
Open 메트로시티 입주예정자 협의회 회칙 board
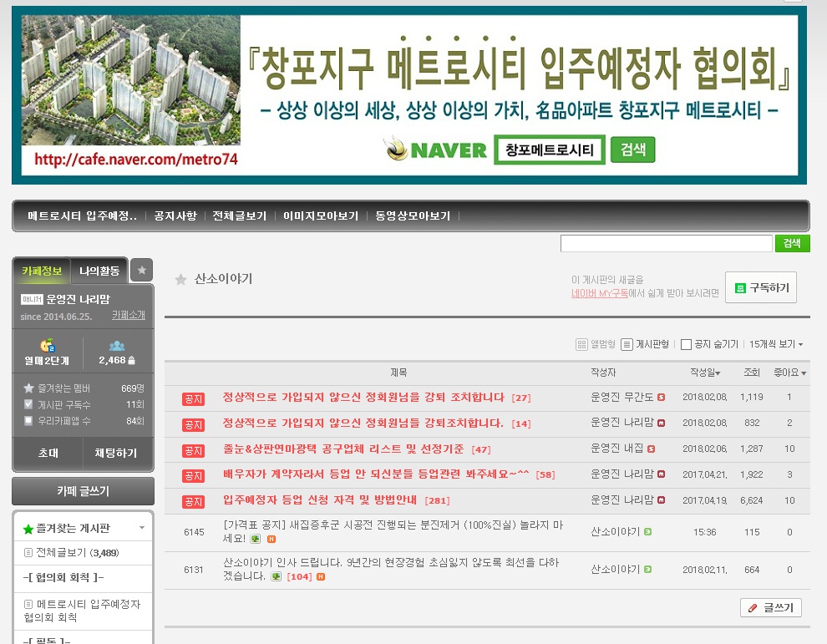coord(82,611)
